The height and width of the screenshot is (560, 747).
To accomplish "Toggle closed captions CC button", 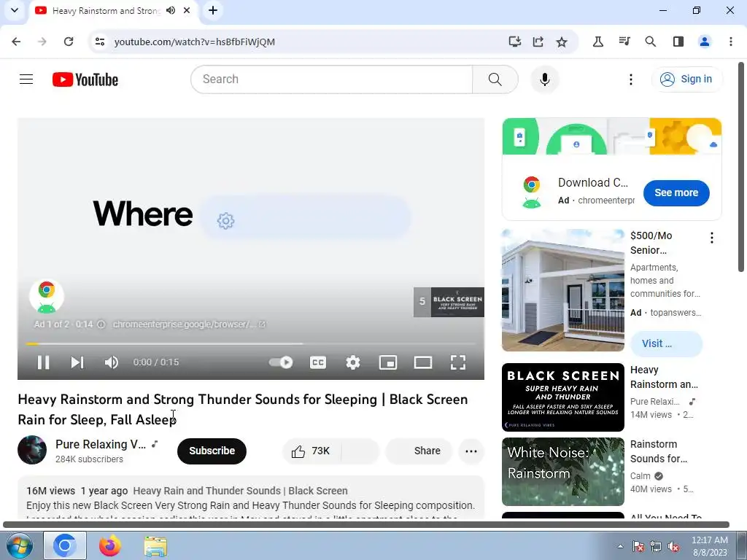I will [318, 362].
